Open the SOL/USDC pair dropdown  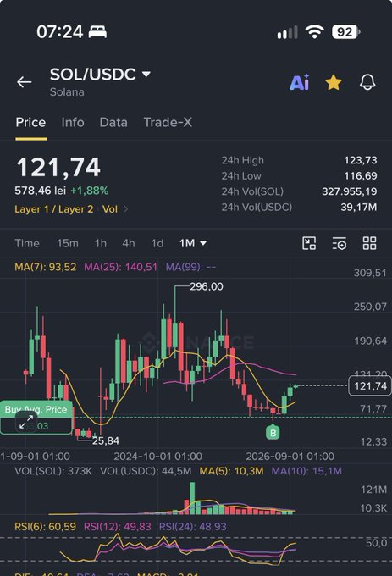point(100,75)
